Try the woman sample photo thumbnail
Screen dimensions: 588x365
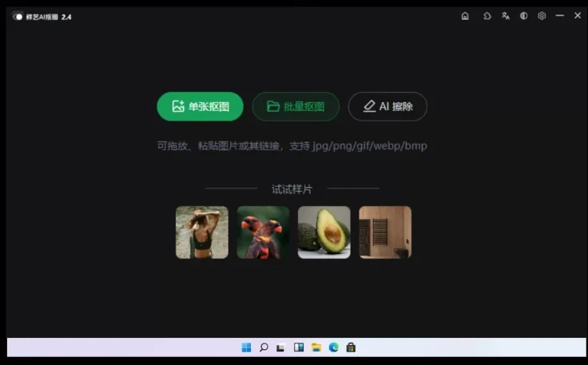tap(202, 232)
